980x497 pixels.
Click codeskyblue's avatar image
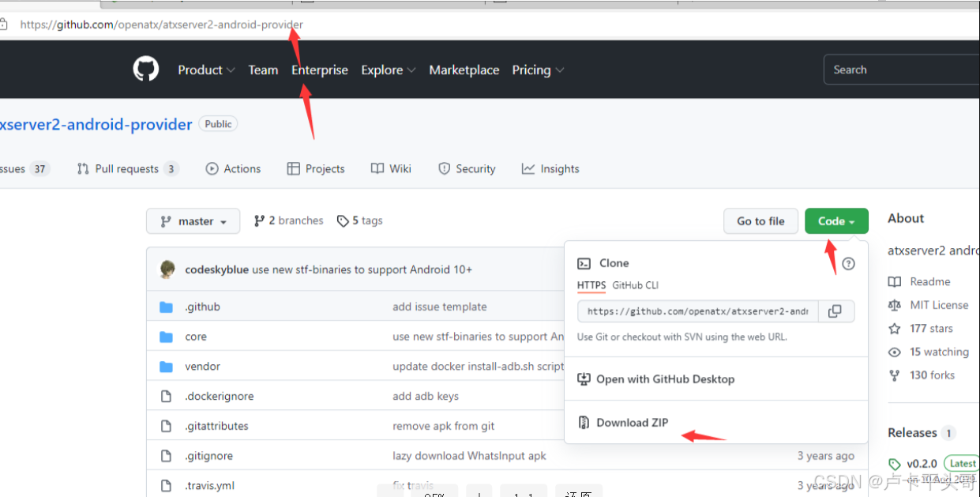click(167, 269)
